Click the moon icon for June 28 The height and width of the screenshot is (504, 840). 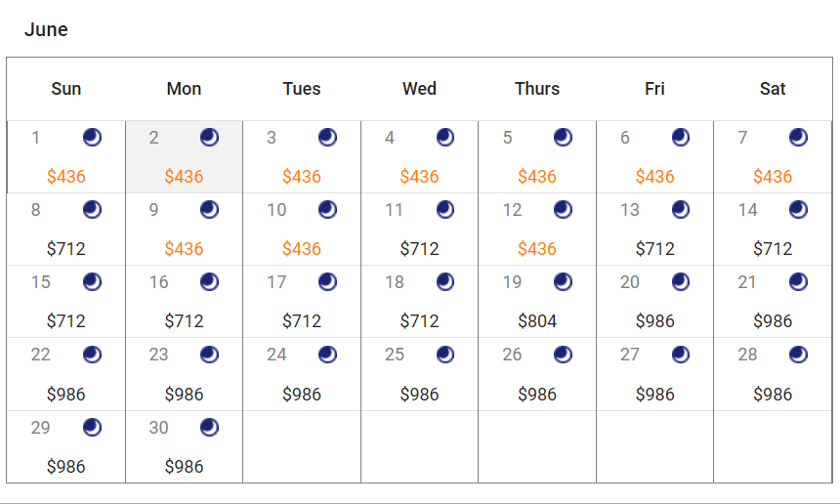click(798, 355)
